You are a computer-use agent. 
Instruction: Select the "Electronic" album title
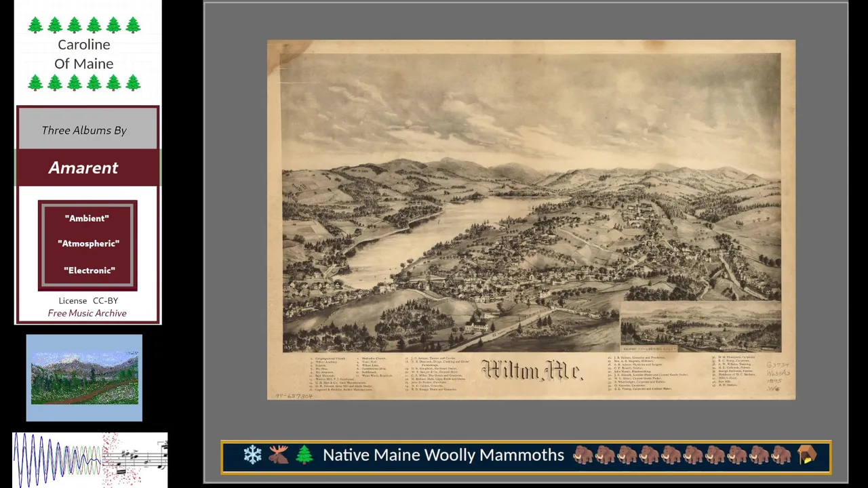(89, 270)
